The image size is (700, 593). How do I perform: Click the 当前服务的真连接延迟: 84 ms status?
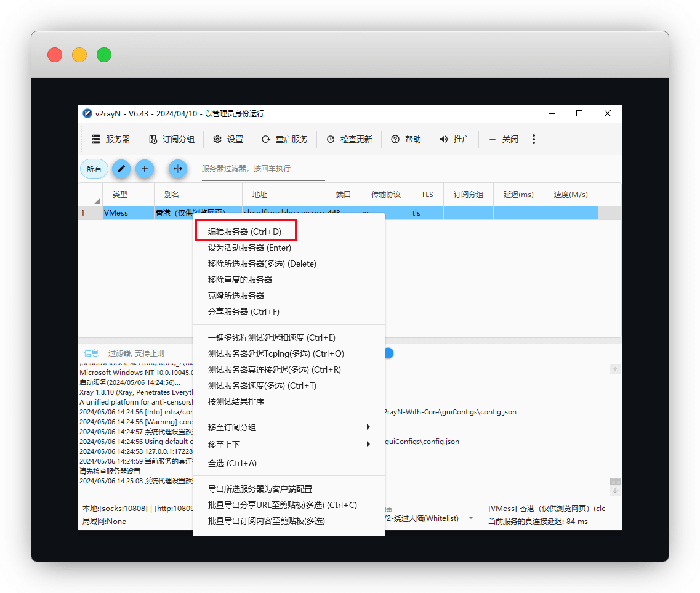[x=538, y=522]
